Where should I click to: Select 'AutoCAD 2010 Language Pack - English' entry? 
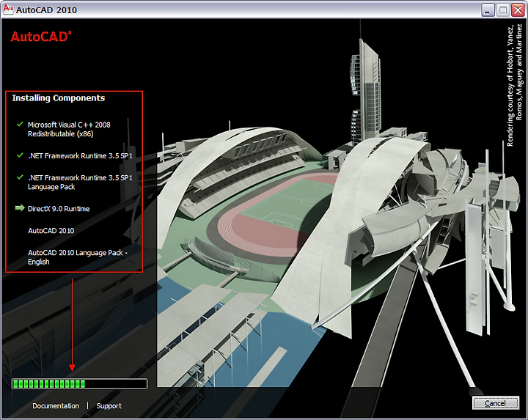78,257
